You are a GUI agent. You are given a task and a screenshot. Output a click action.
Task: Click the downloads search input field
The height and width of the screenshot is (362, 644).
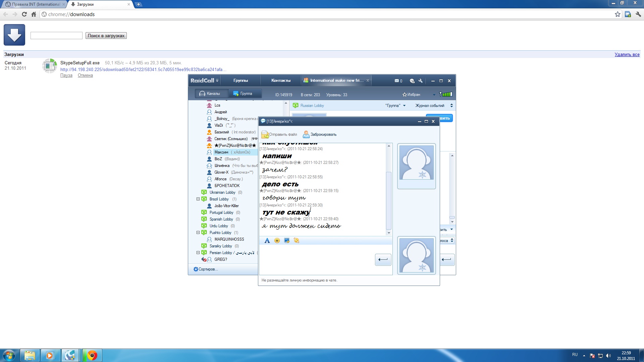tap(56, 36)
